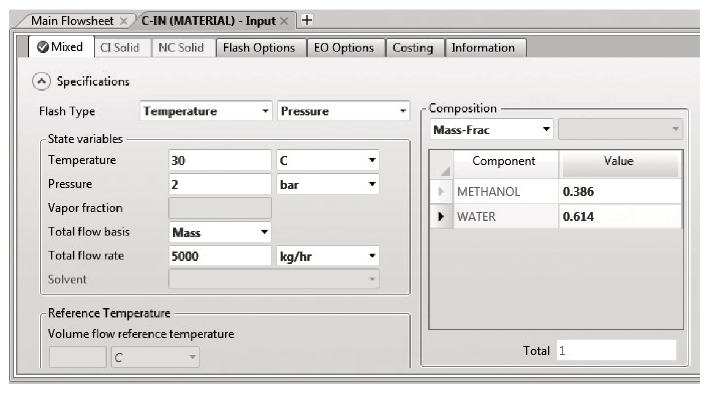This screenshot has width=721, height=397.
Task: Select the METHANOL row marker arrow
Action: click(441, 191)
